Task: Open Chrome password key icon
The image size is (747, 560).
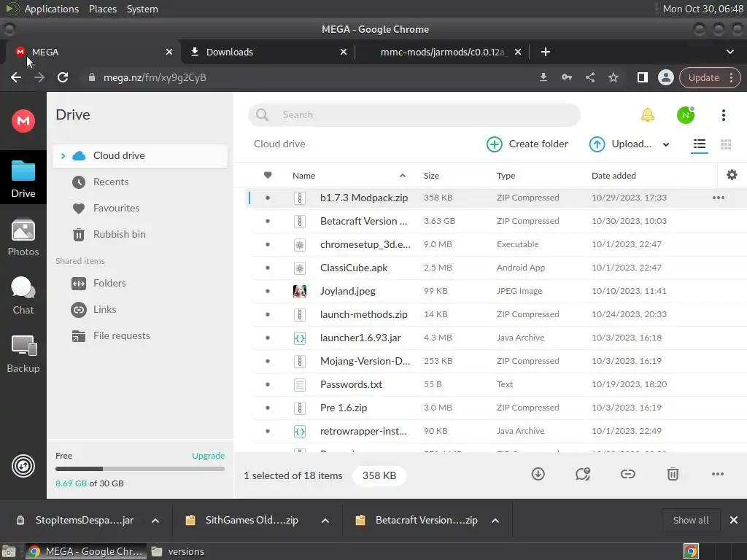Action: pos(566,77)
